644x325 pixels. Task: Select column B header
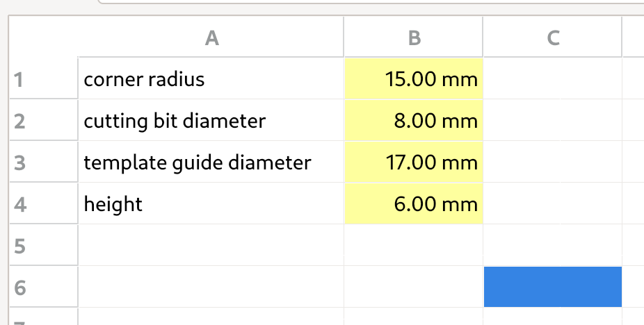[x=414, y=38]
